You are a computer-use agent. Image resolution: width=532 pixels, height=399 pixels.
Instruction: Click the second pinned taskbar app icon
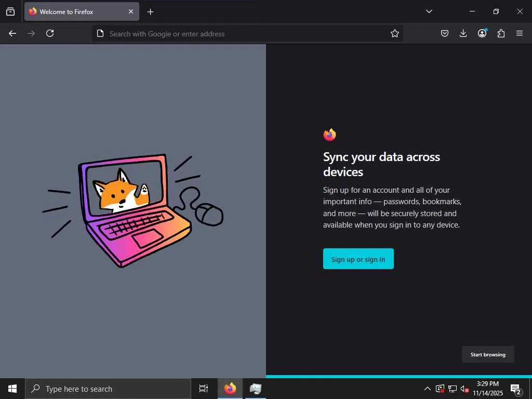coord(256,389)
